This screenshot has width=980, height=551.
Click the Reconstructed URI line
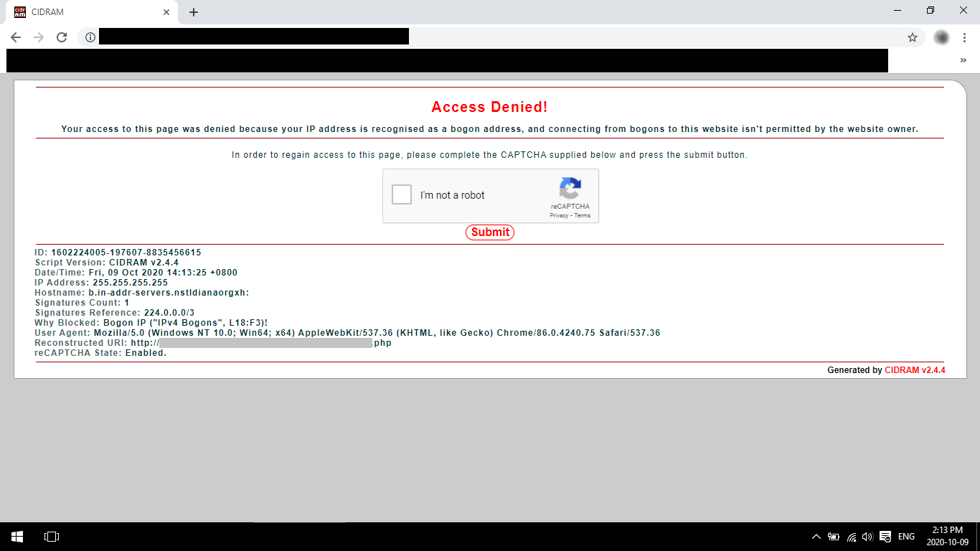pyautogui.click(x=213, y=343)
